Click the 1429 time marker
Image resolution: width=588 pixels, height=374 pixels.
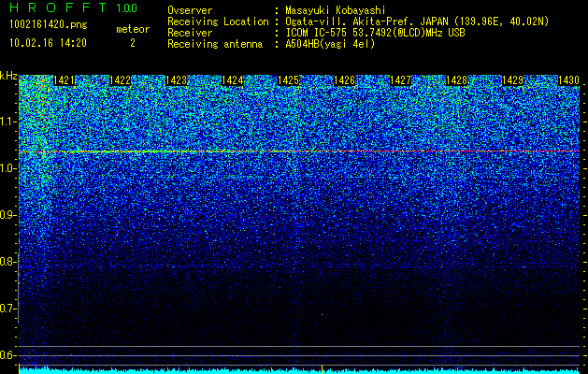point(512,80)
